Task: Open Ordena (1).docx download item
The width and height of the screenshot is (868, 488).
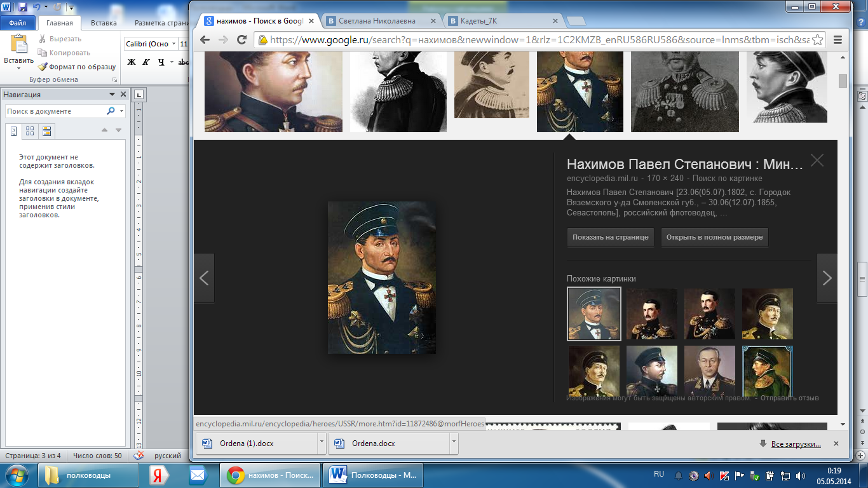Action: pyautogui.click(x=256, y=443)
